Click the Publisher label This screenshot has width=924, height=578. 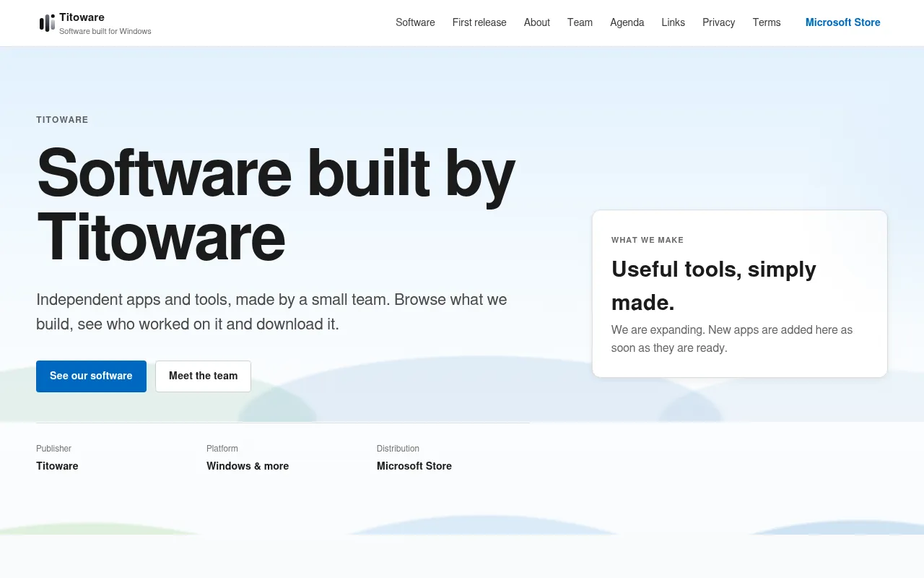pyautogui.click(x=54, y=449)
